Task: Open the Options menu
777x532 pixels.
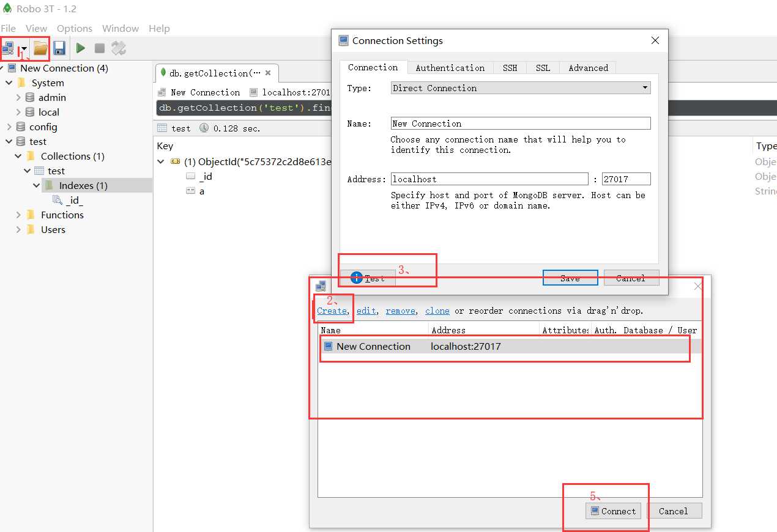Action: tap(75, 28)
